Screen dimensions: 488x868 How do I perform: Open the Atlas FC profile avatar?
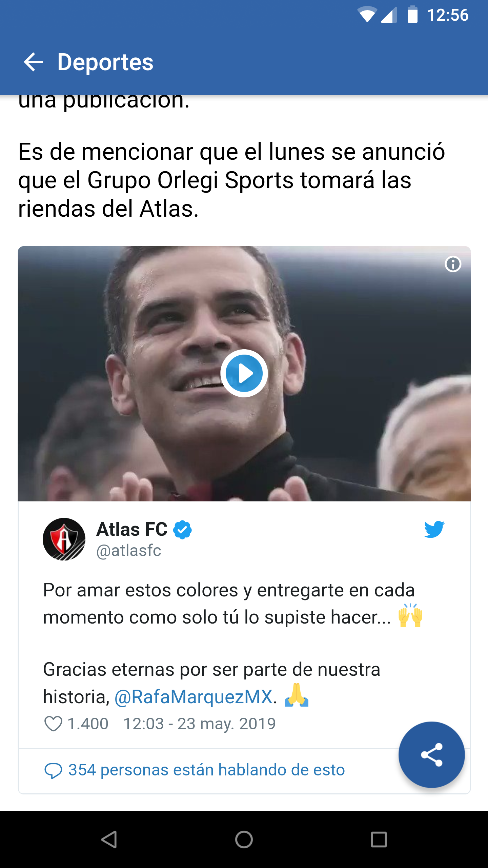point(64,539)
